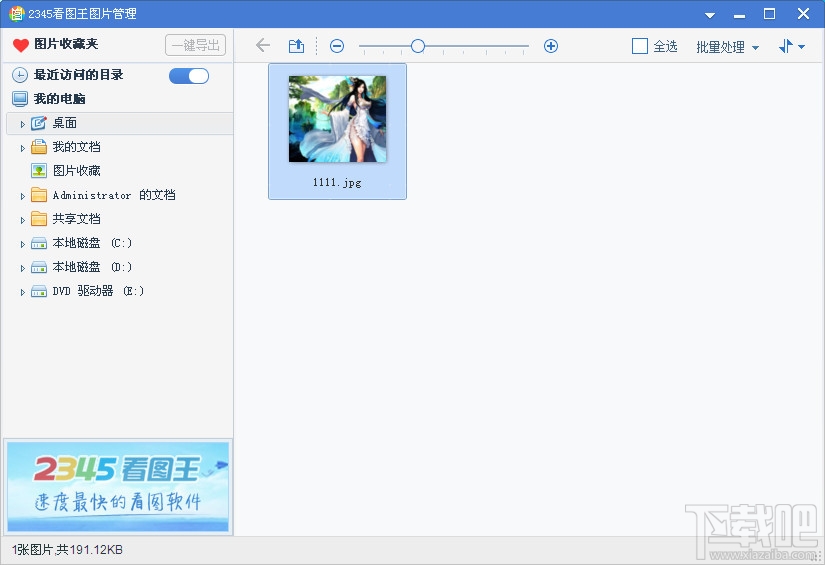Open 图片收藏 in the tree

pos(77,170)
